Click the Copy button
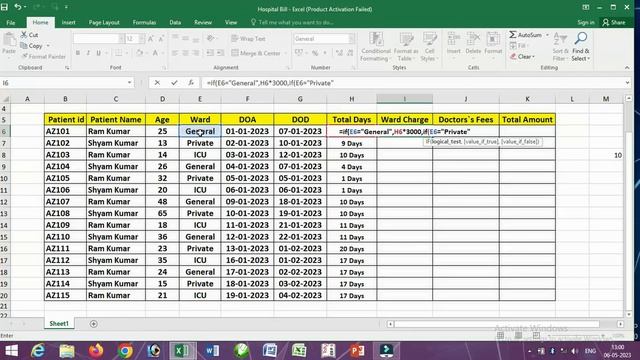 point(31,46)
